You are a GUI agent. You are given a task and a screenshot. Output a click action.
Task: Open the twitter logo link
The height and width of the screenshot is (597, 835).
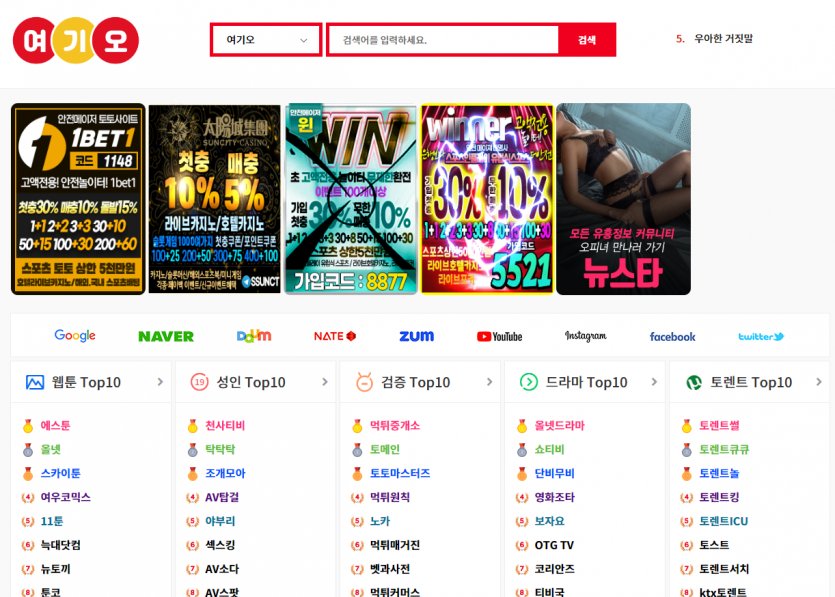tap(761, 337)
